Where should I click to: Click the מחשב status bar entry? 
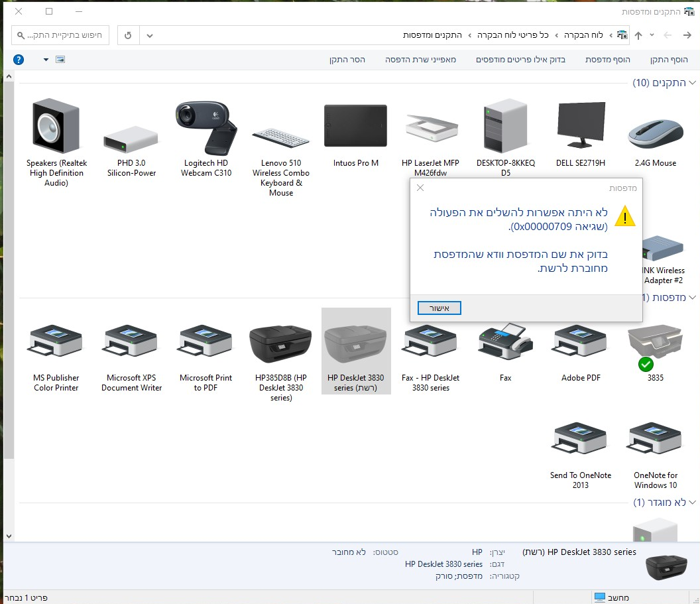[612, 597]
